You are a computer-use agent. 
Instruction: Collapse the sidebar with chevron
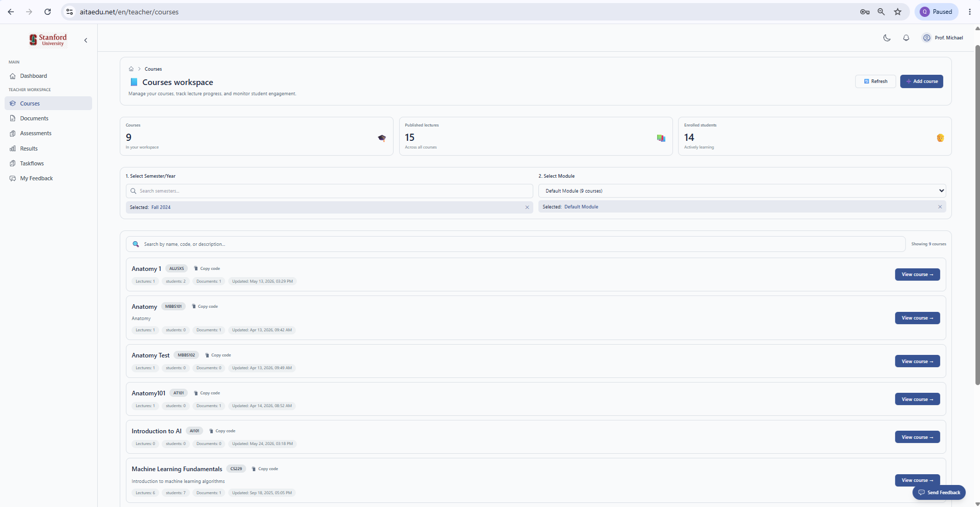coord(85,40)
